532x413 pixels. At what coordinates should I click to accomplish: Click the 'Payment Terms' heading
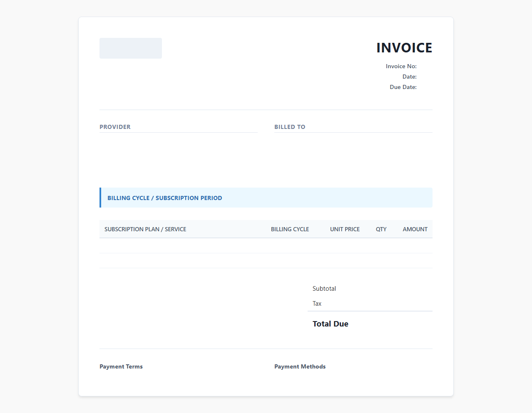point(121,366)
